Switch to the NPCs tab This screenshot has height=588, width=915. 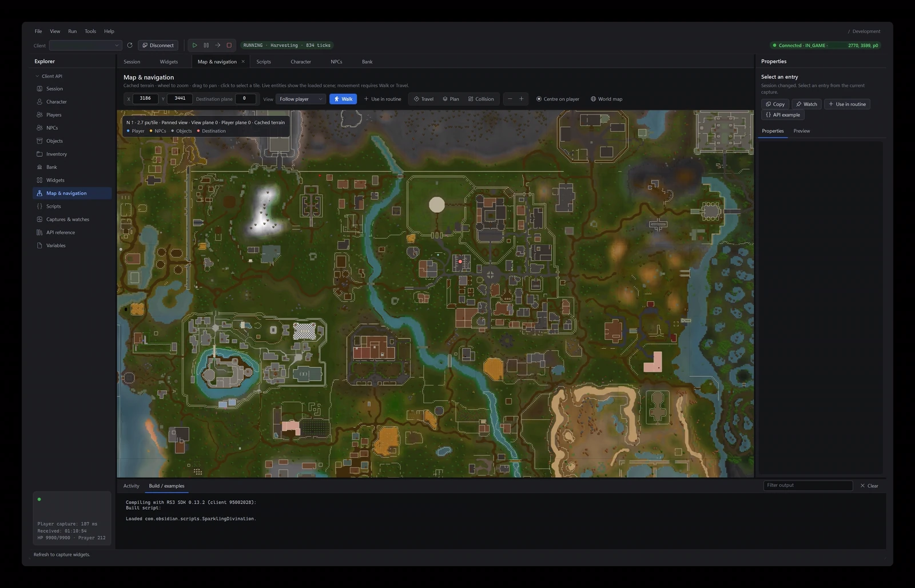tap(336, 62)
